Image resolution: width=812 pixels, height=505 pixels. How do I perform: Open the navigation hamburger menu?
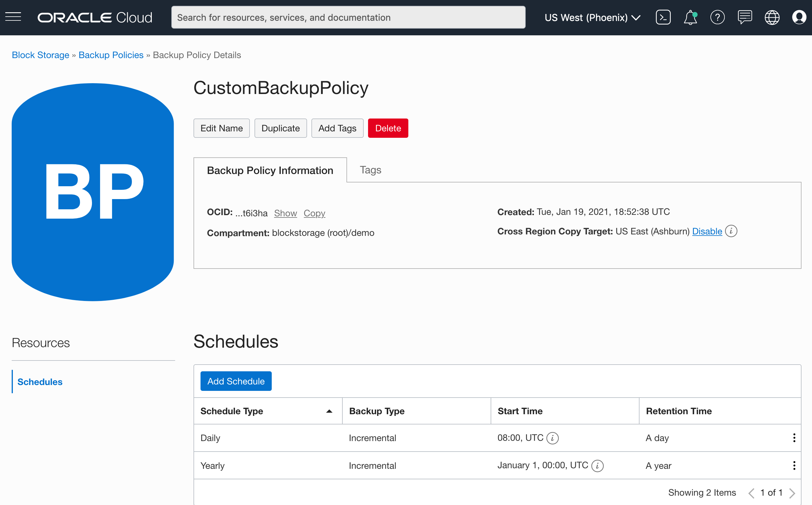[x=13, y=17]
